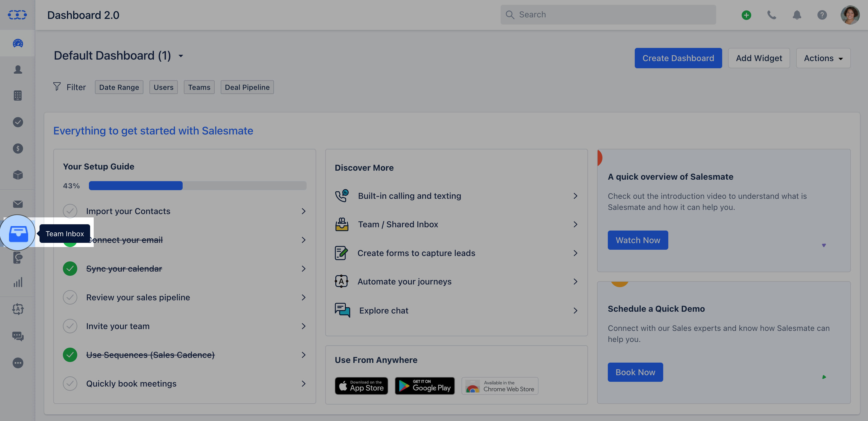Viewport: 868px width, 421px height.
Task: Click Quickly book meetings text
Action: tap(131, 383)
